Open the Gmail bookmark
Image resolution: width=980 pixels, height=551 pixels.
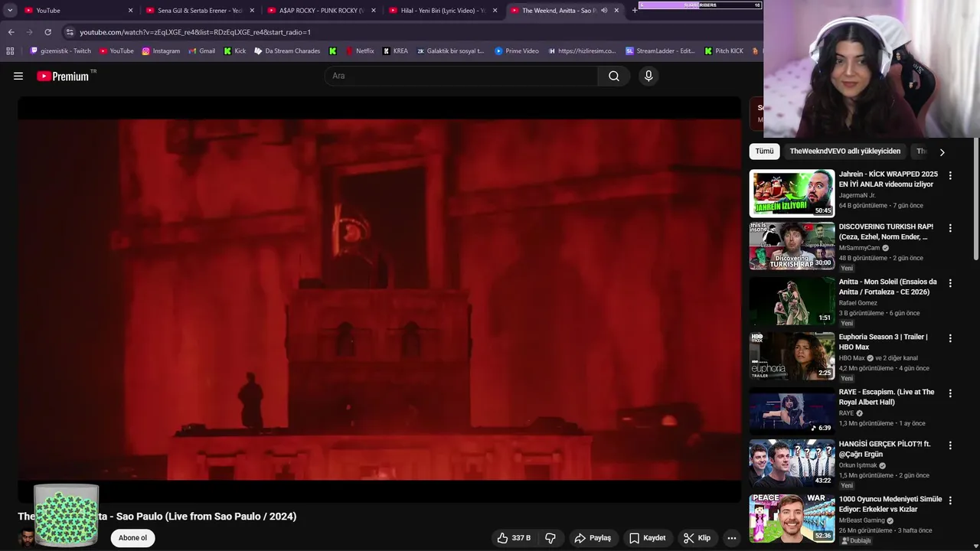point(201,51)
